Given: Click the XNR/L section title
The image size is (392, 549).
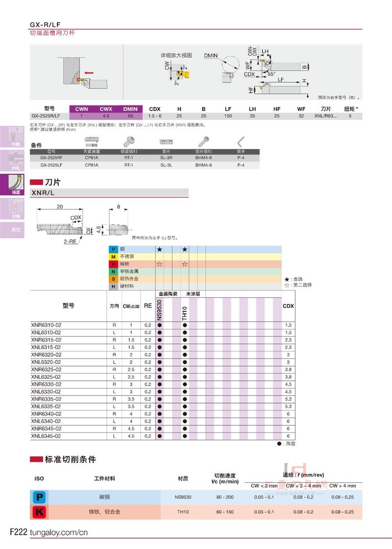Looking at the screenshot, I should coord(43,193).
